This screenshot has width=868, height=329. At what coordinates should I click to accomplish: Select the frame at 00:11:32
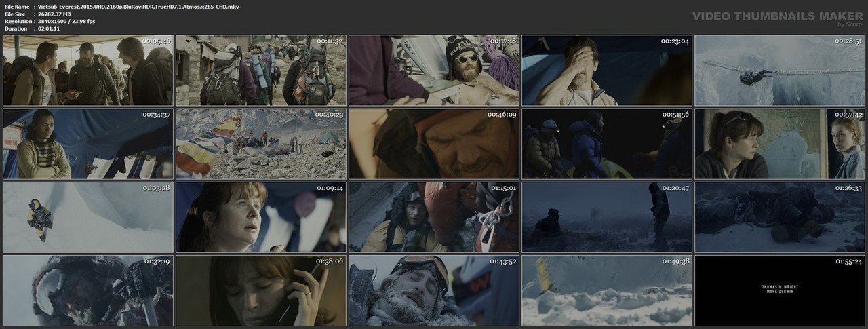click(x=261, y=71)
